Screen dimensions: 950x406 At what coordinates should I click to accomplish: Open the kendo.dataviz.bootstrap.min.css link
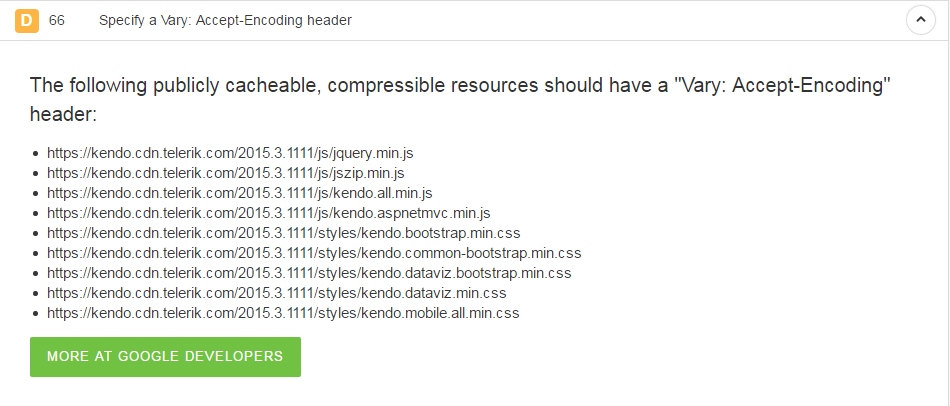(309, 273)
